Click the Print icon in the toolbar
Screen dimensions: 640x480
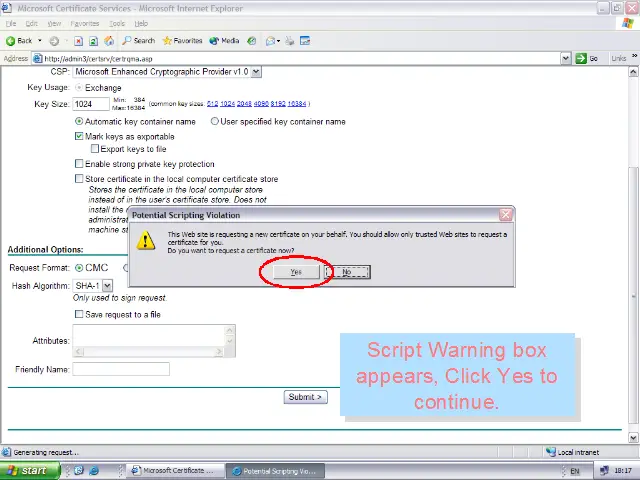click(x=289, y=41)
